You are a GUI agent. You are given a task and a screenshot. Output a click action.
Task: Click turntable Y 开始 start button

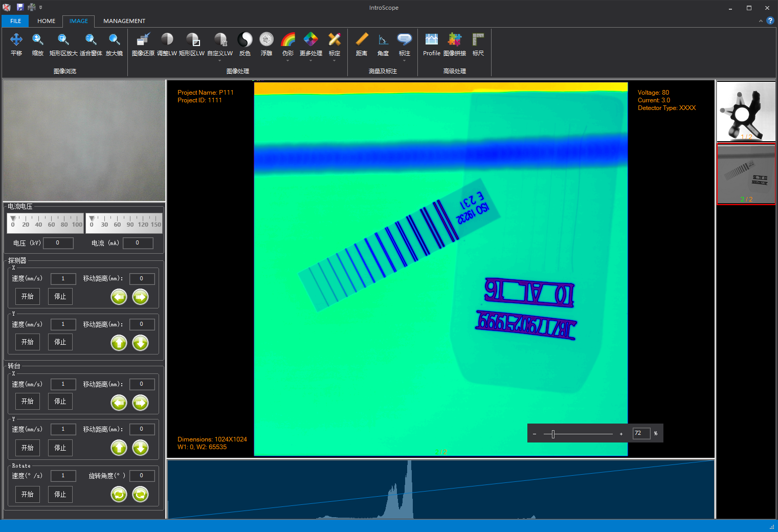pos(28,448)
